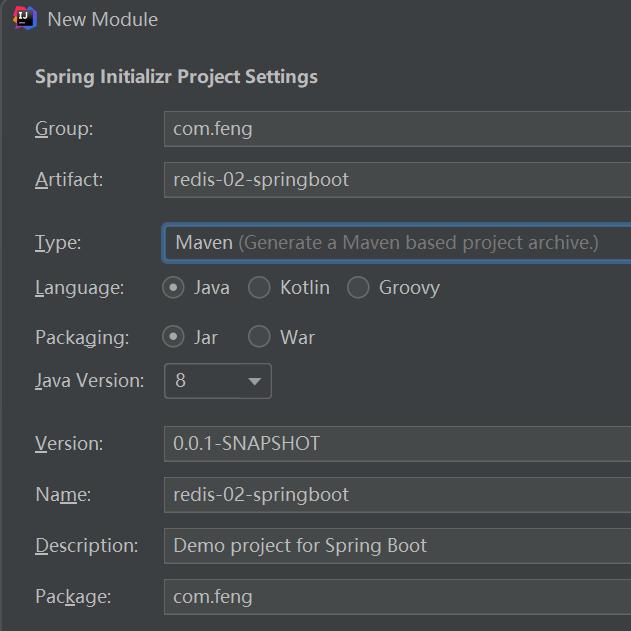Screen dimensions: 631x631
Task: Open the Type dropdown showing Maven
Action: tap(397, 242)
